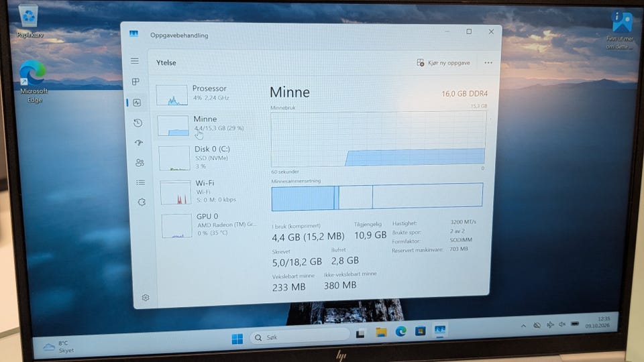Open Microsoft Edge from the taskbar
This screenshot has height=362, width=644.
click(401, 331)
